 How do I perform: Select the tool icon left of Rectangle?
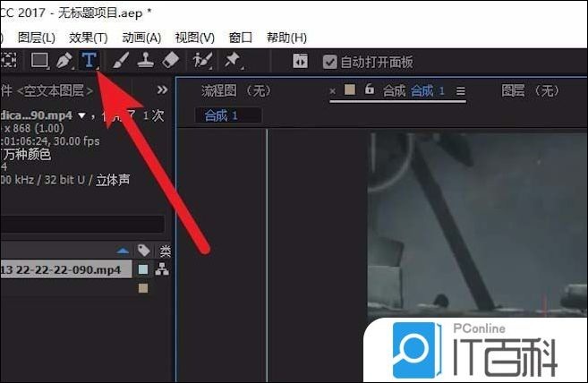click(9, 60)
